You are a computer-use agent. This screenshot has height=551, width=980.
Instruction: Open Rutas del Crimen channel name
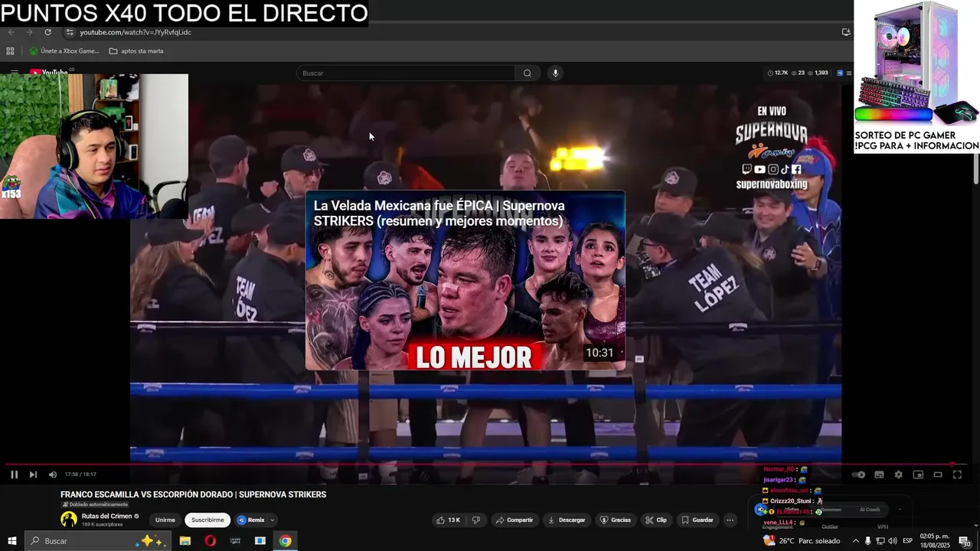106,516
